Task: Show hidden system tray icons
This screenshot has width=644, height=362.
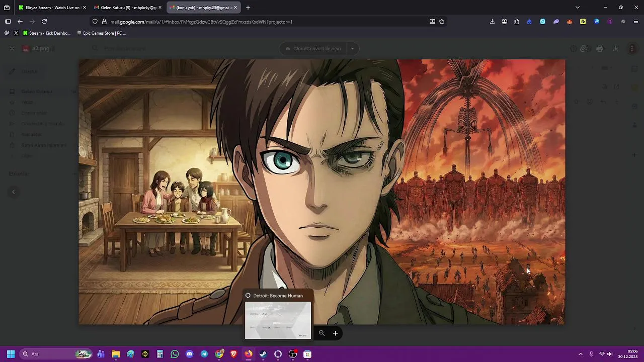Action: pyautogui.click(x=580, y=354)
